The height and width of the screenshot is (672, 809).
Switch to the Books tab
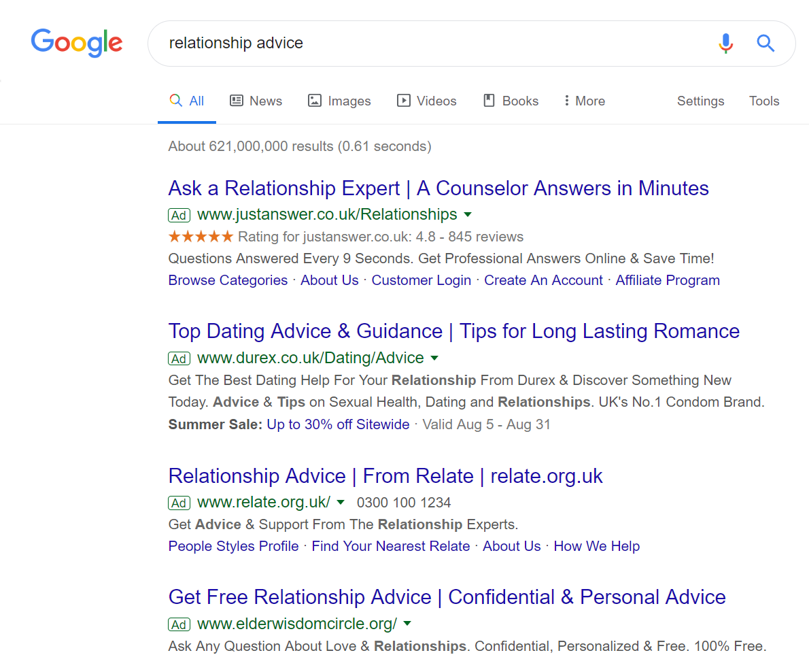511,101
